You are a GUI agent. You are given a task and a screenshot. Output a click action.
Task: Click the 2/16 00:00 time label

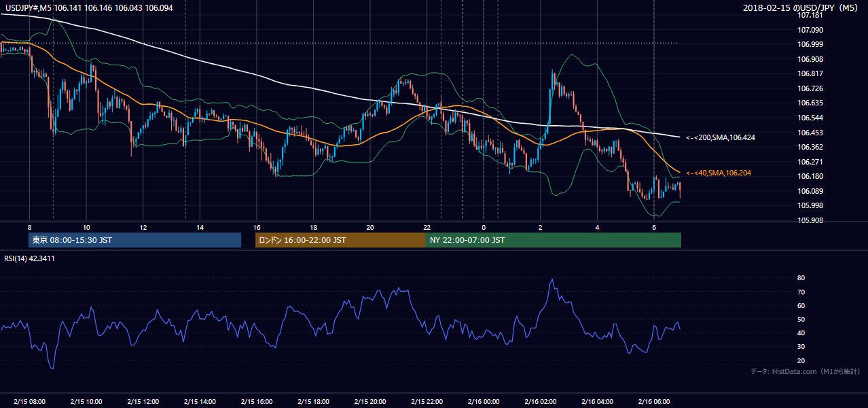[x=484, y=402]
